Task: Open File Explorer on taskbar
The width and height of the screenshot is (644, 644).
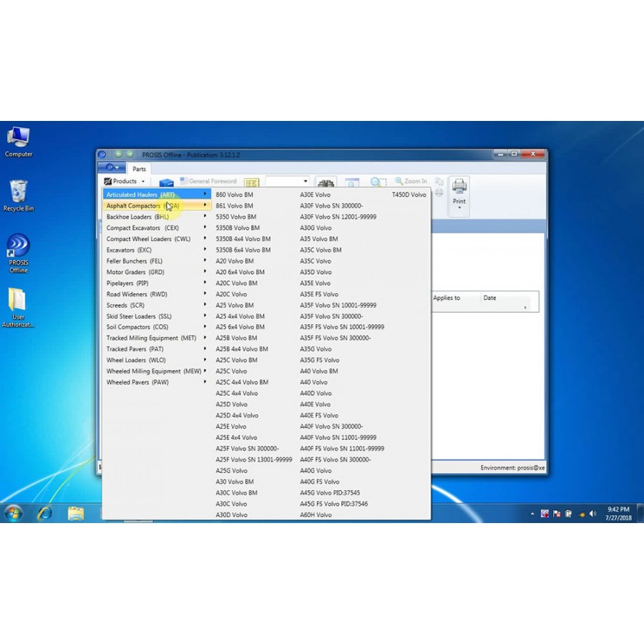Action: [76, 513]
